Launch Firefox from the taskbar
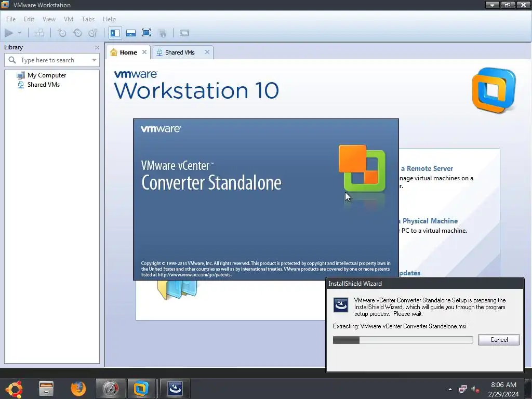 tap(78, 389)
